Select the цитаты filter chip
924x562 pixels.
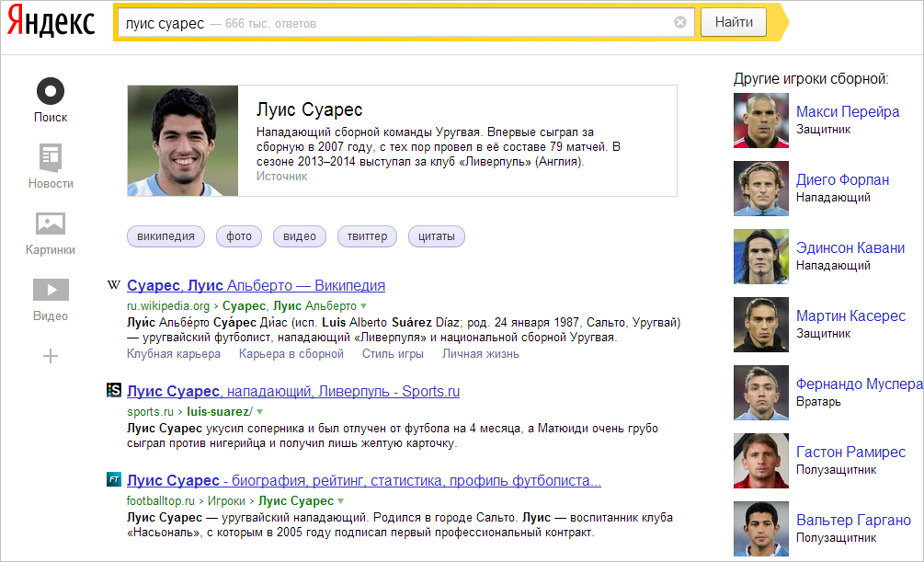[x=437, y=236]
